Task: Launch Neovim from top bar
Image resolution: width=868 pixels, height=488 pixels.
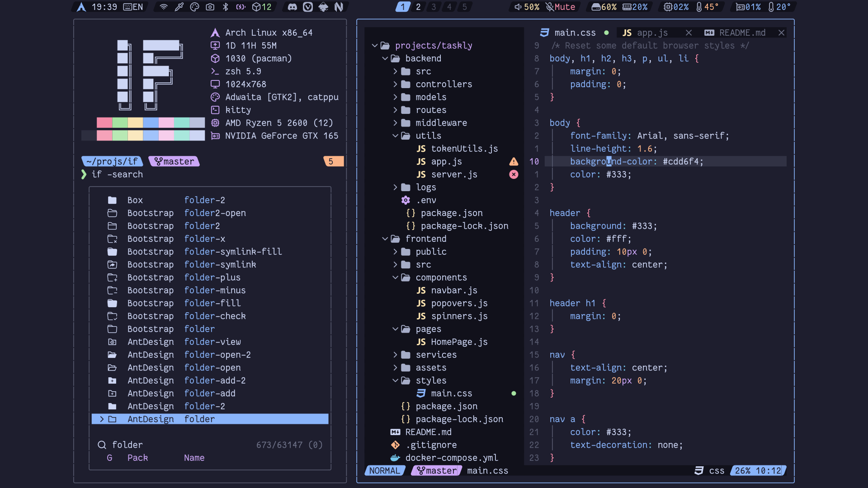Action: pyautogui.click(x=339, y=7)
